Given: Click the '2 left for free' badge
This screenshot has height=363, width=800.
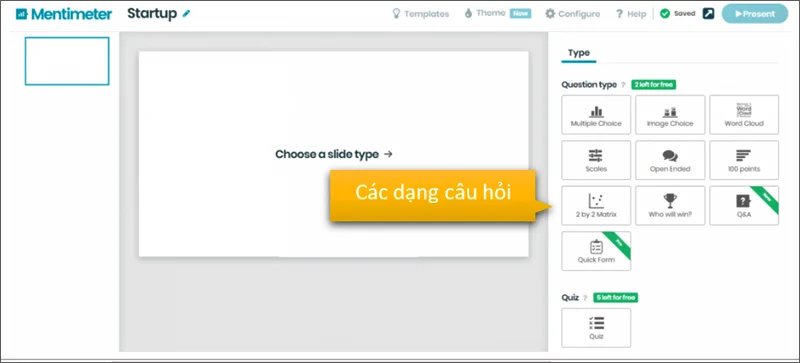Looking at the screenshot, I should [654, 85].
